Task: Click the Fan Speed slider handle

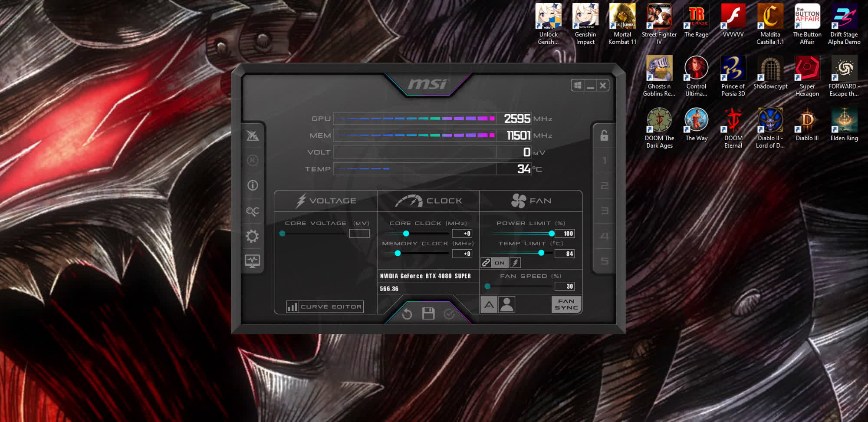Action: point(487,287)
